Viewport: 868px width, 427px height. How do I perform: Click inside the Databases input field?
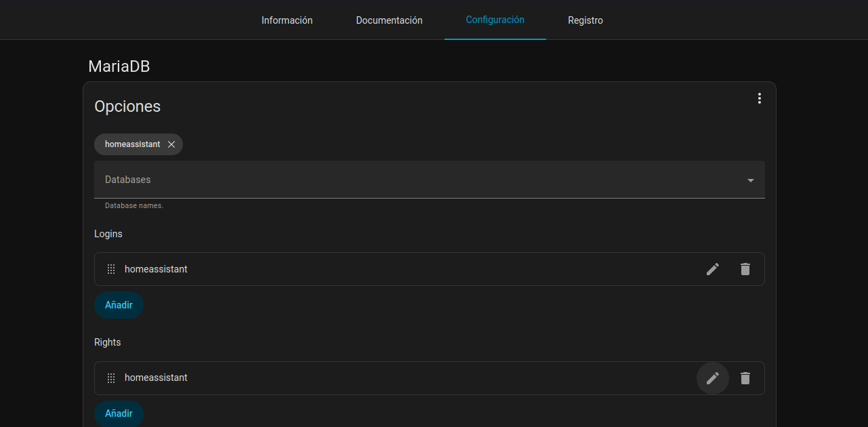tap(407, 180)
